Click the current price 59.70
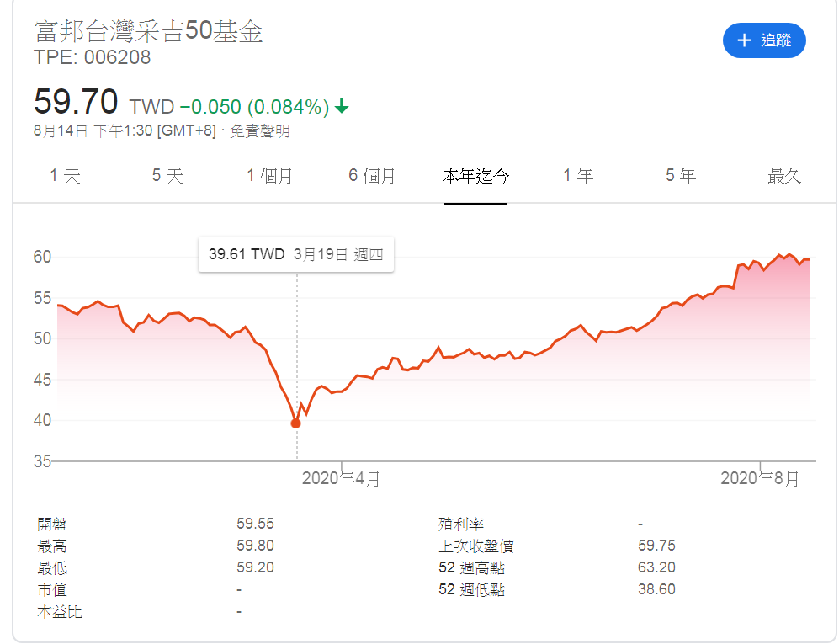 [76, 101]
